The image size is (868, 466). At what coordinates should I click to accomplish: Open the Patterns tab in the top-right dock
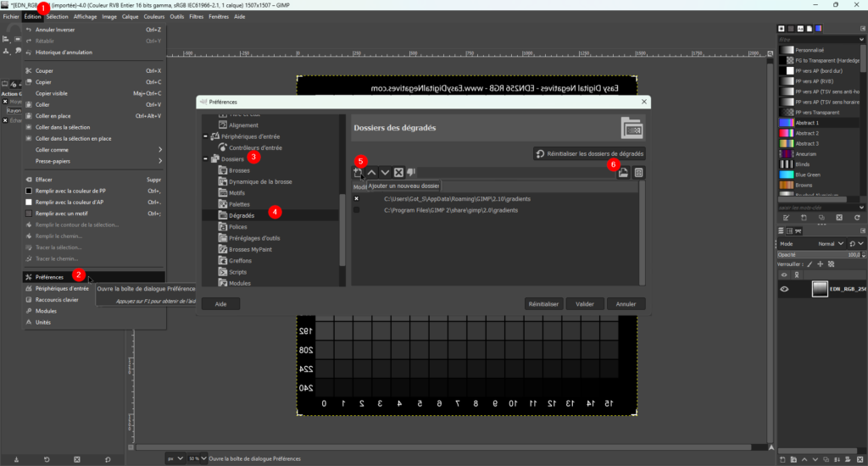791,29
